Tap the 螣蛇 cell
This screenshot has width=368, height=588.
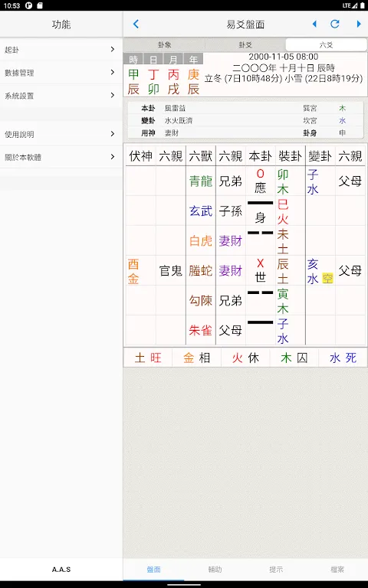pyautogui.click(x=201, y=270)
